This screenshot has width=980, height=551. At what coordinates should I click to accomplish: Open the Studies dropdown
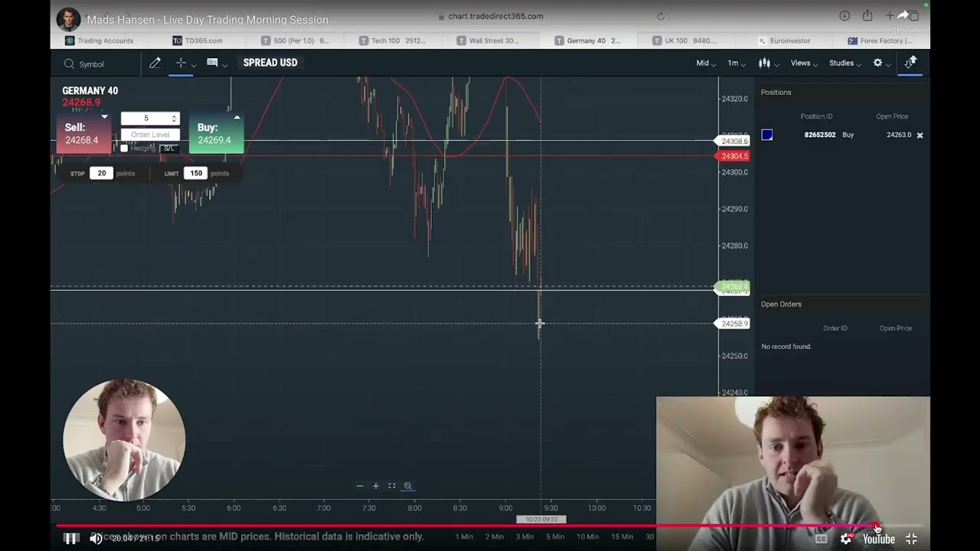(845, 64)
